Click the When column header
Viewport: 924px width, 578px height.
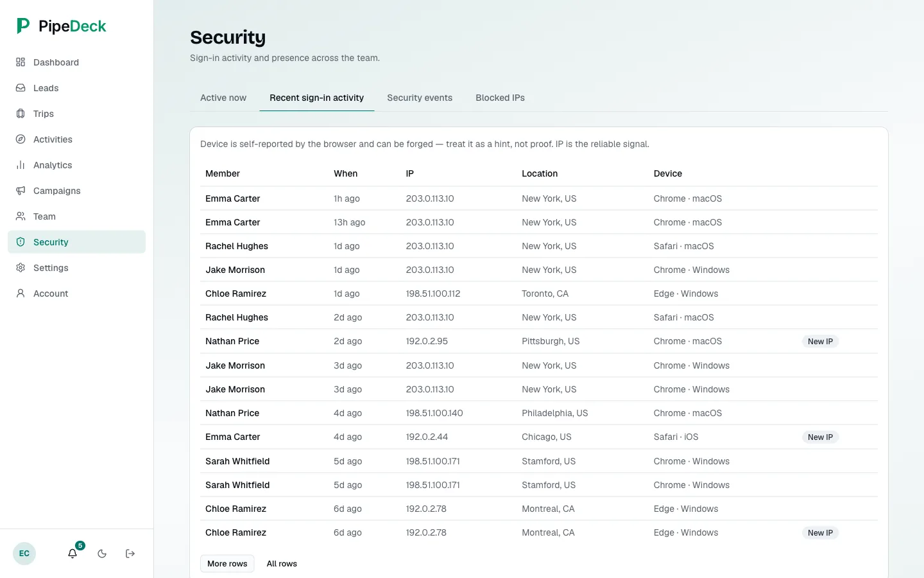(x=345, y=173)
